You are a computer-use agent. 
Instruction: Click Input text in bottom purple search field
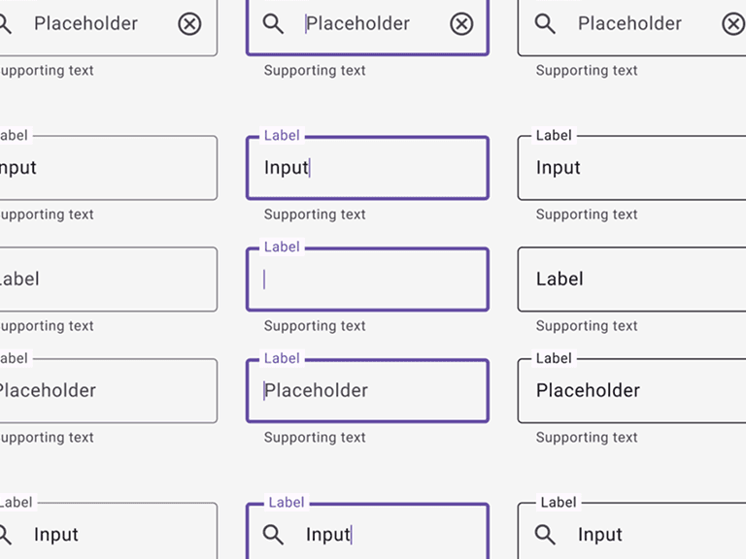(x=327, y=535)
